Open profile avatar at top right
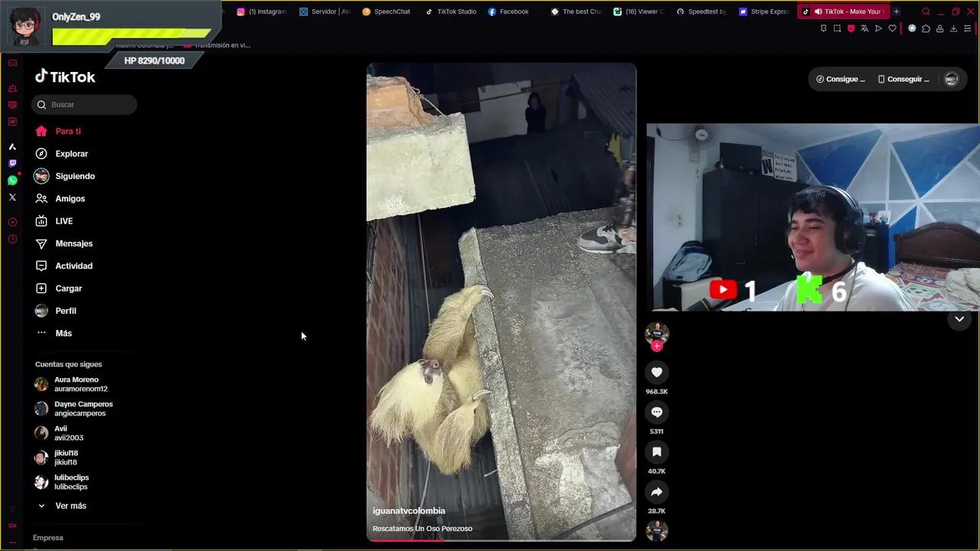Image resolution: width=980 pixels, height=551 pixels. point(951,79)
